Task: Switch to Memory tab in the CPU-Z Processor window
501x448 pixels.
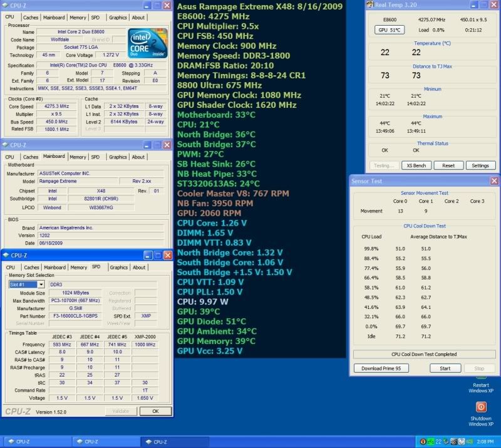Action: (x=78, y=18)
